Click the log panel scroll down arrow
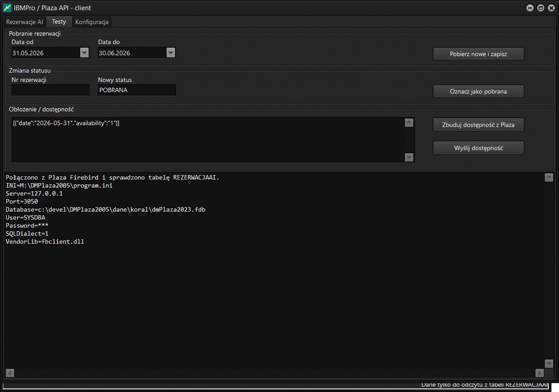 [x=549, y=363]
